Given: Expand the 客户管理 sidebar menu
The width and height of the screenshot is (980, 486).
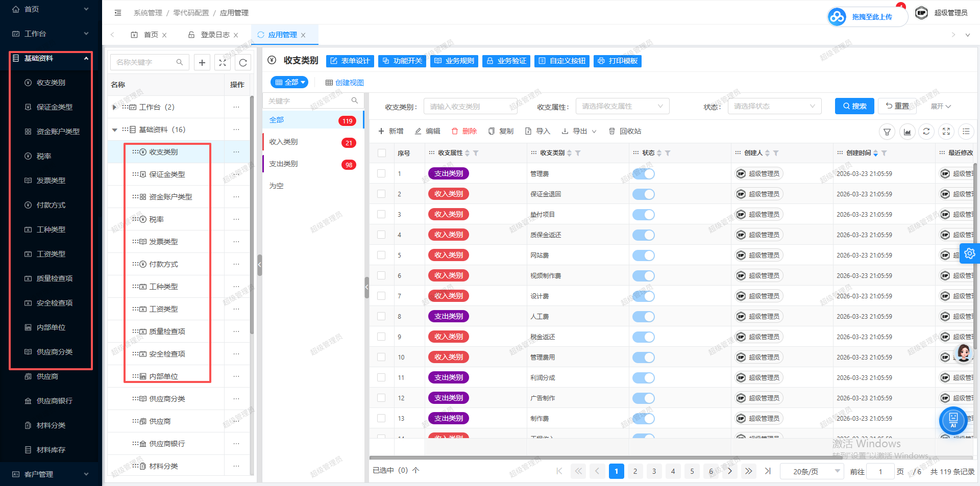Looking at the screenshot, I should pyautogui.click(x=50, y=474).
